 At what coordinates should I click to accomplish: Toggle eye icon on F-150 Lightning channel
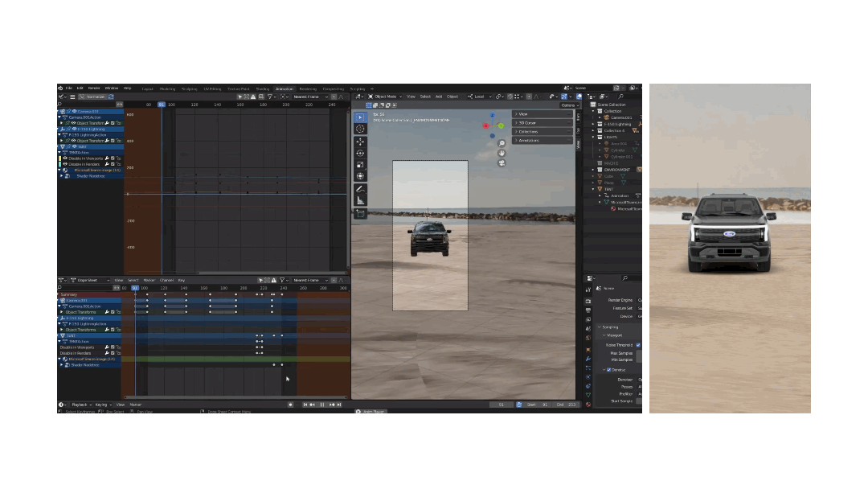tap(75, 129)
